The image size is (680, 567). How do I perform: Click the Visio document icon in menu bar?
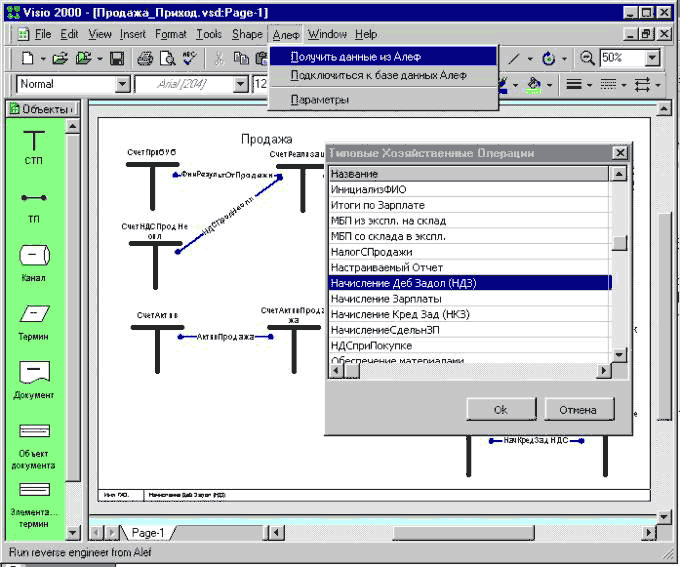tap(23, 34)
